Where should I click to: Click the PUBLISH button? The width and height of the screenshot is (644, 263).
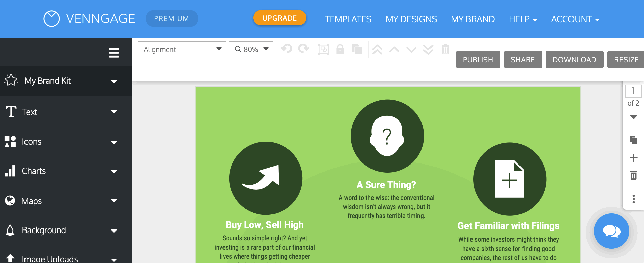click(478, 60)
